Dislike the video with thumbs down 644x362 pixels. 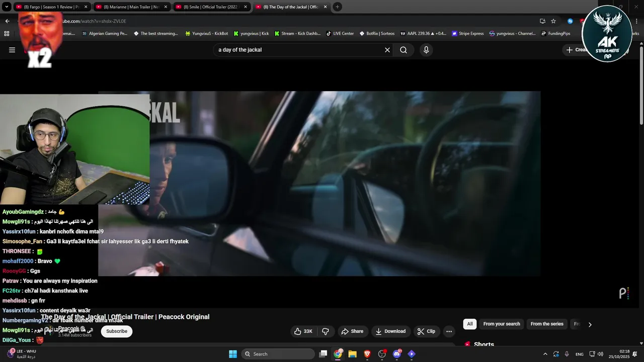tap(326, 331)
